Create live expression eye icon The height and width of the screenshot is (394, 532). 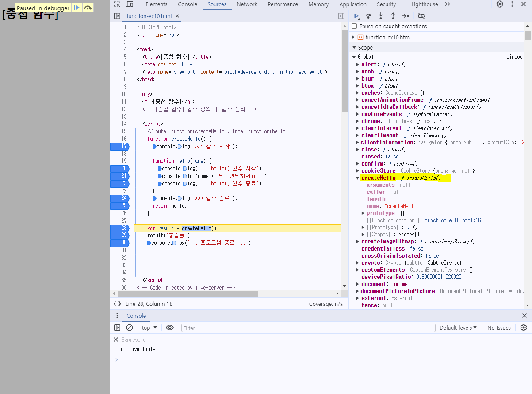tap(170, 328)
